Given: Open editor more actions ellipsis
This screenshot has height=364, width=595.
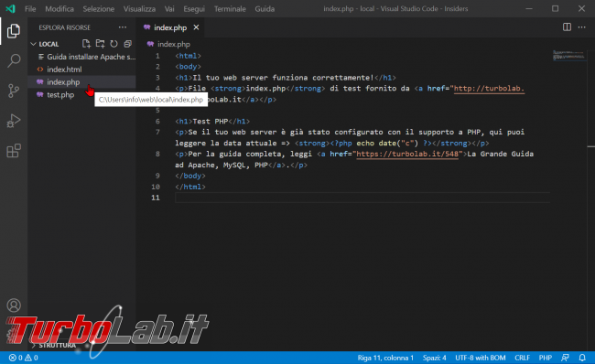Looking at the screenshot, I should point(581,27).
